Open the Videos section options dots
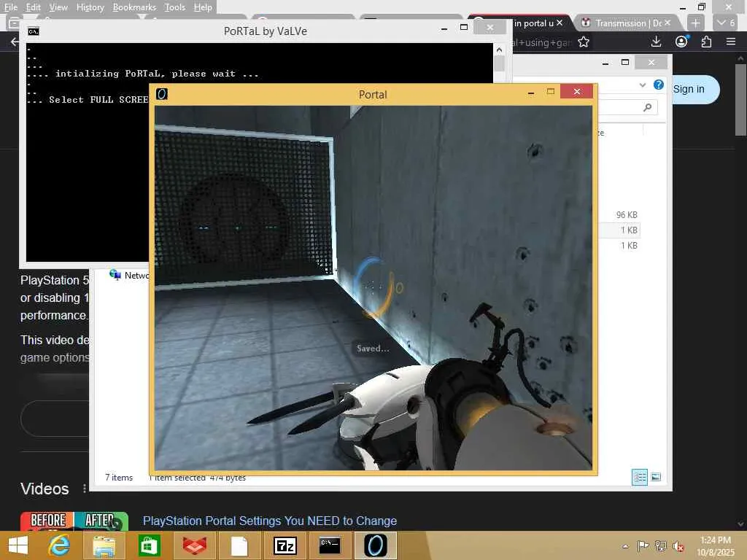Screen dimensions: 747x560 tap(85, 489)
